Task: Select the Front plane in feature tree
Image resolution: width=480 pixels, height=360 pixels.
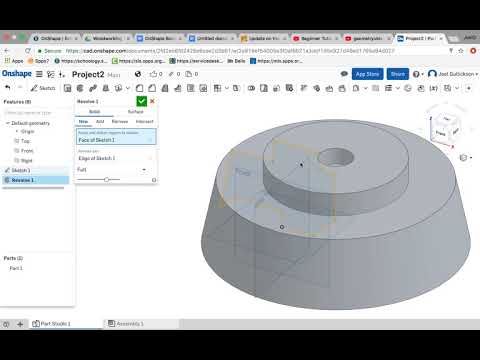Action: [x=27, y=151]
